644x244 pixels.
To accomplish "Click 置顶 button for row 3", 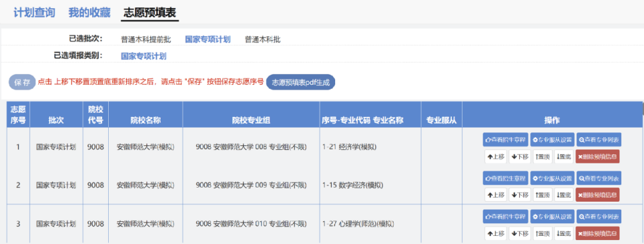I will pyautogui.click(x=542, y=233).
